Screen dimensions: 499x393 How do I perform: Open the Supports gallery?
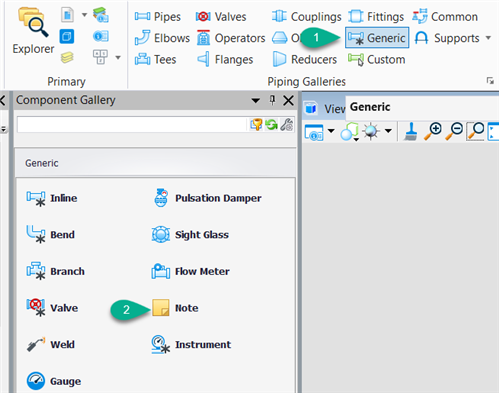[447, 38]
